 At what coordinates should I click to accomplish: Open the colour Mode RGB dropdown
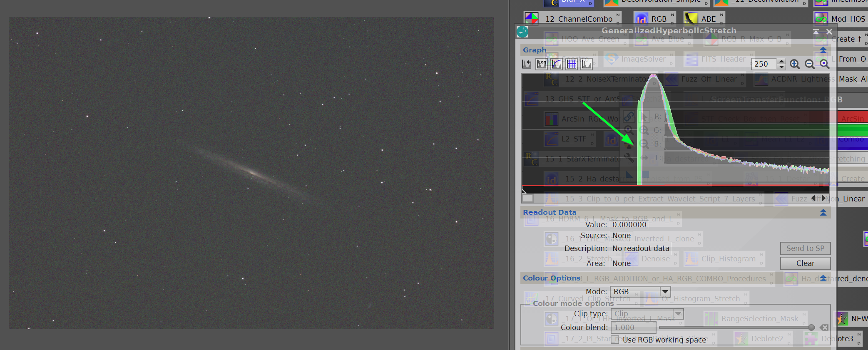pyautogui.click(x=640, y=292)
